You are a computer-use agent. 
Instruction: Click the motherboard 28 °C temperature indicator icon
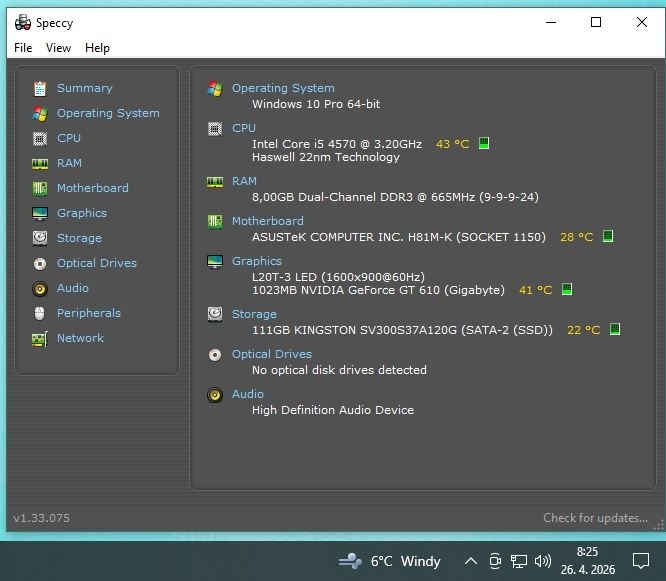(608, 236)
